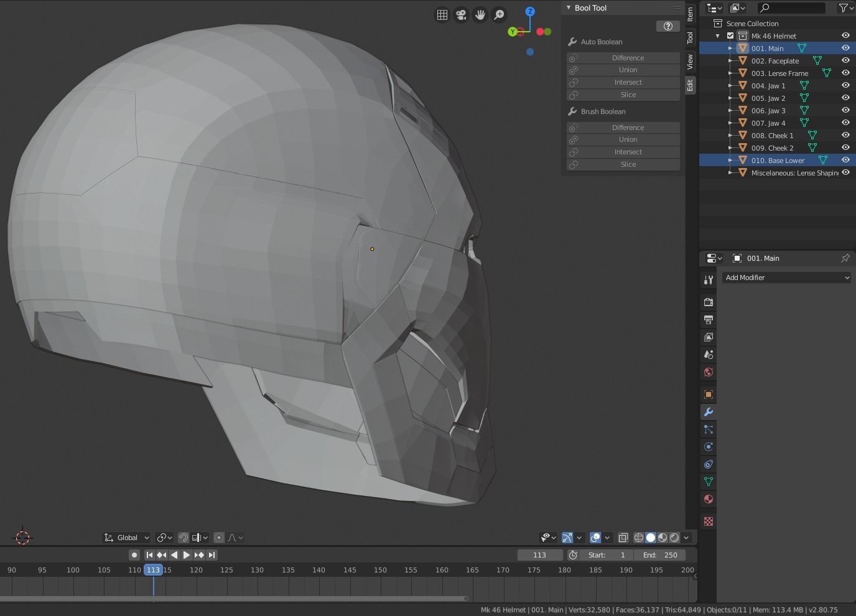Hide 002. Faceplate with eye icon
This screenshot has width=856, height=616.
tap(845, 60)
